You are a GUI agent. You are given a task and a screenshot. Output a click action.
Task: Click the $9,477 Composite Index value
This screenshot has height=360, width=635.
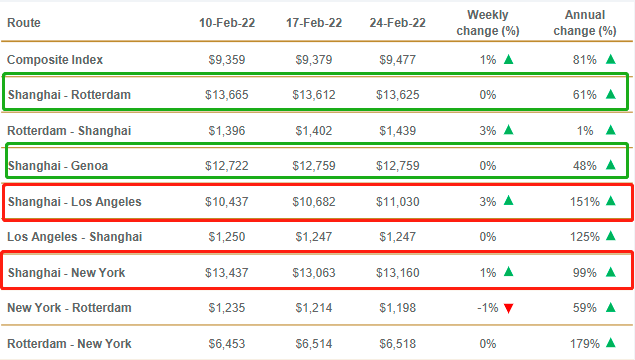point(397,60)
